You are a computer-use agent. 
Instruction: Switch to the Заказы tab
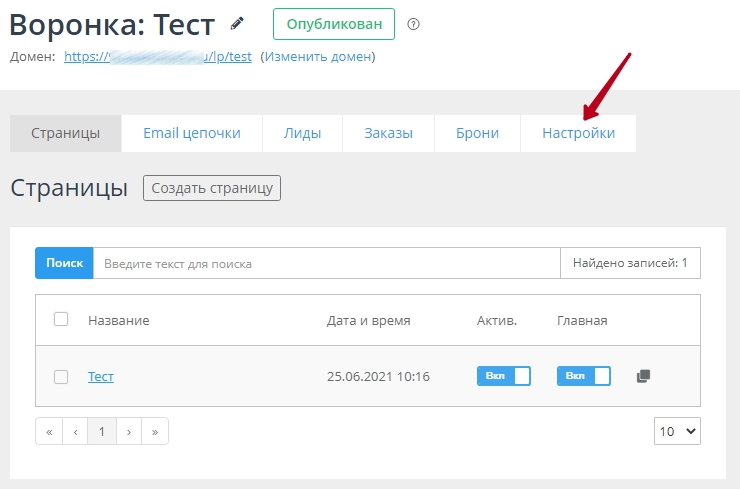[388, 134]
